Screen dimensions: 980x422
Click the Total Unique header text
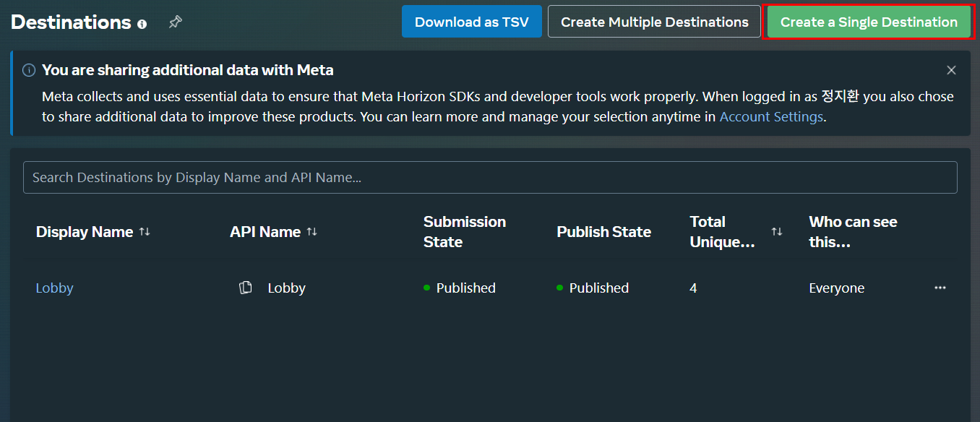(722, 231)
